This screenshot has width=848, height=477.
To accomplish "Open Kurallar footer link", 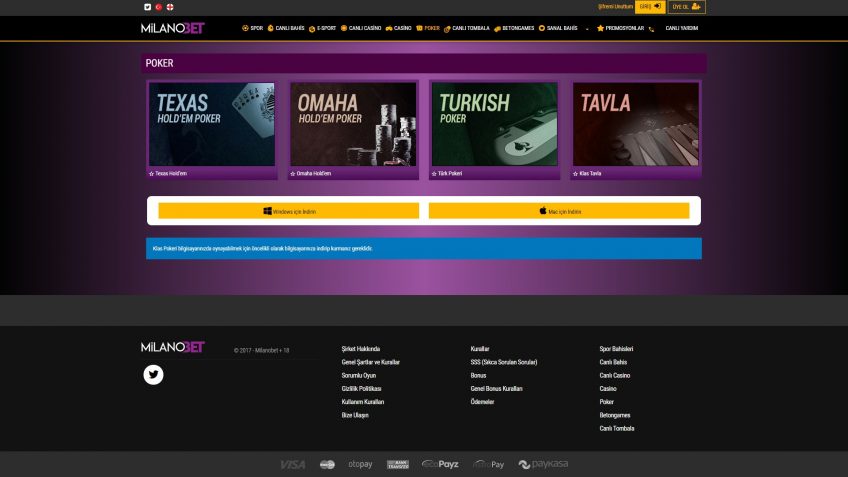I will click(480, 349).
